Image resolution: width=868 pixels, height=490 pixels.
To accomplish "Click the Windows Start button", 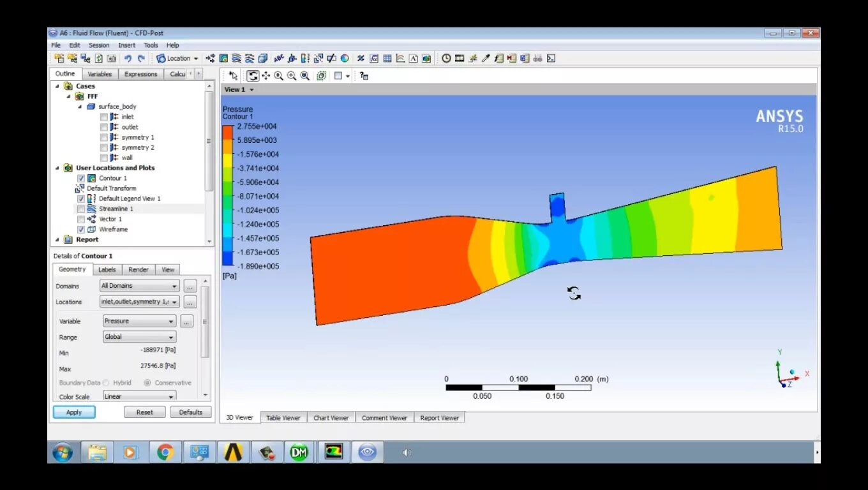I will pos(63,452).
